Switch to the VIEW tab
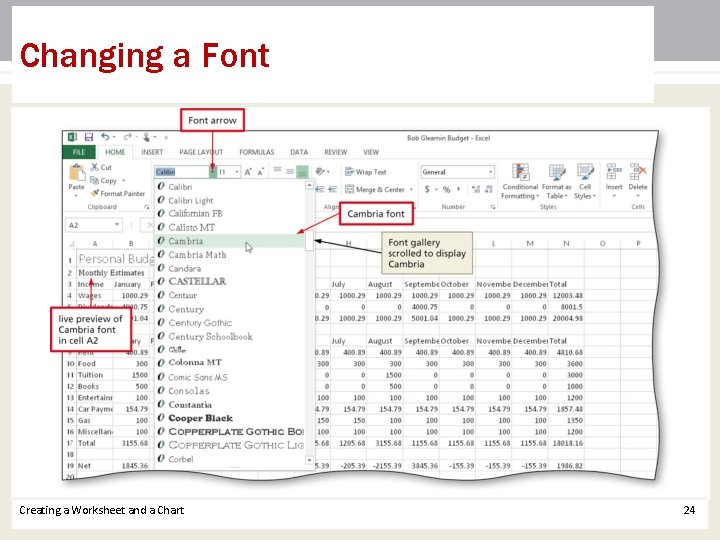Viewport: 720px width, 540px height. pos(371,152)
